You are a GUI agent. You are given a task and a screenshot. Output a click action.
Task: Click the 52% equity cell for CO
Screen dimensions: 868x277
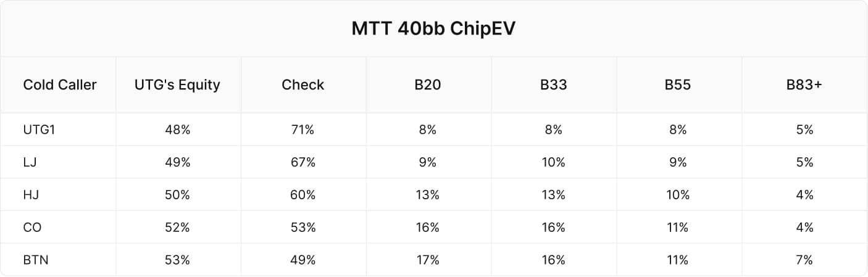click(177, 228)
